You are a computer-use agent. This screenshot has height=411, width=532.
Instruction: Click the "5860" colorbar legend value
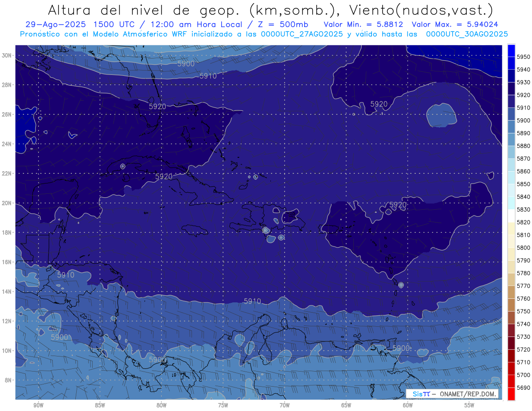point(523,171)
